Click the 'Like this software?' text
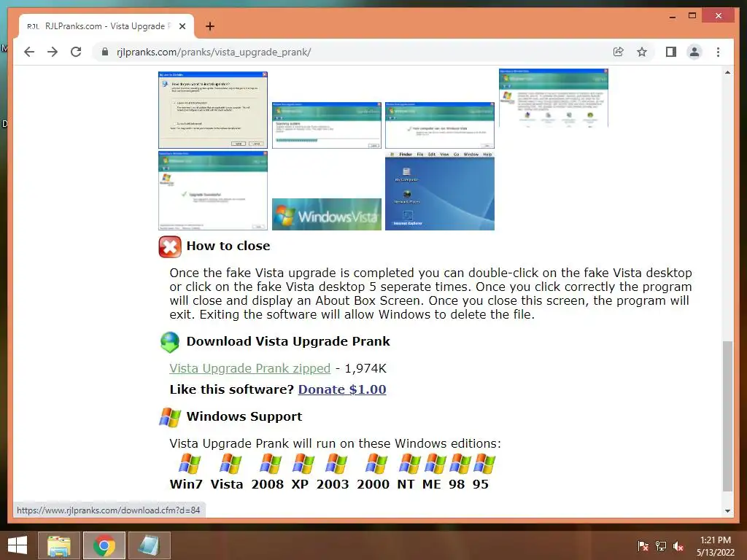This screenshot has width=747, height=560. [x=231, y=389]
